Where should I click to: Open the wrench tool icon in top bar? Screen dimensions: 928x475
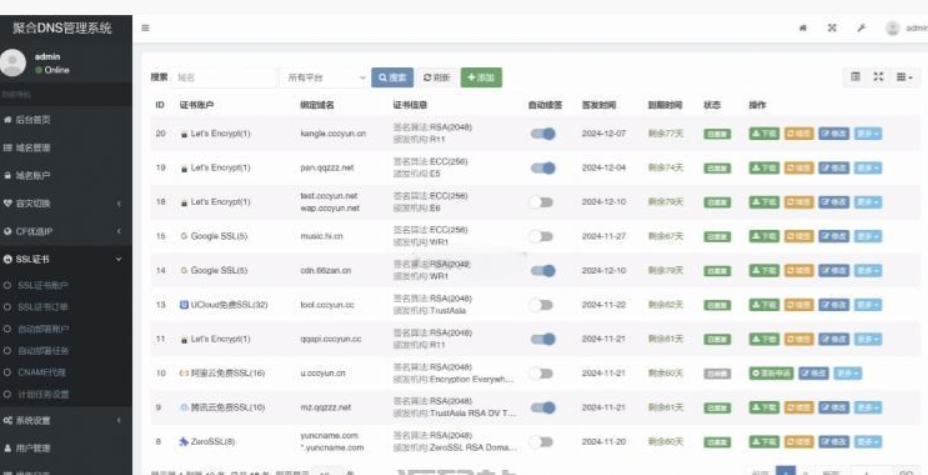[x=861, y=28]
